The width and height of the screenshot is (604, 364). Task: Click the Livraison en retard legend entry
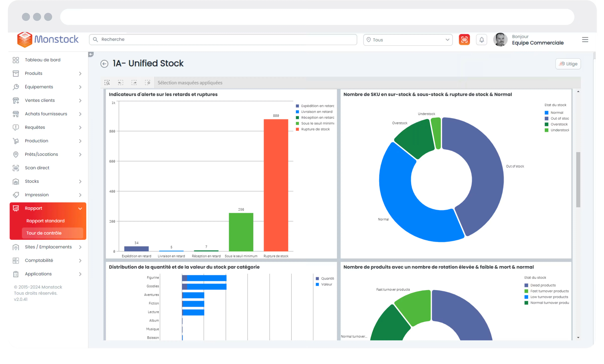(x=314, y=112)
